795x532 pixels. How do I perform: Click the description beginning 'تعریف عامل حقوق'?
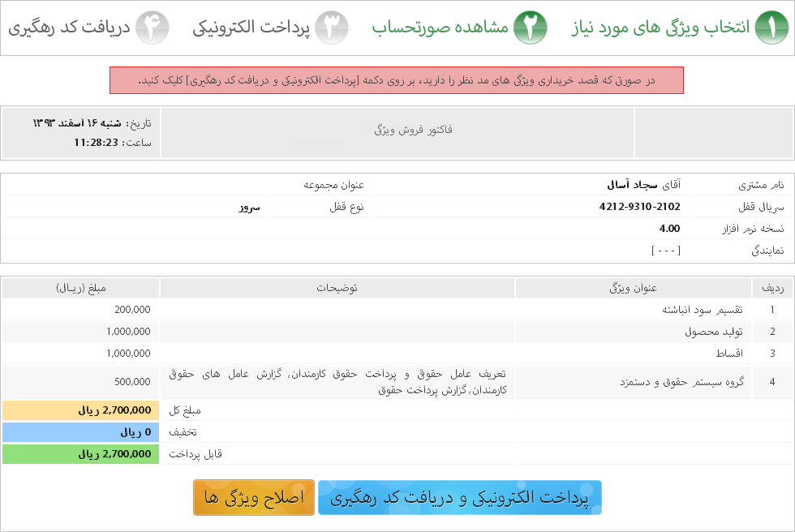click(x=337, y=381)
